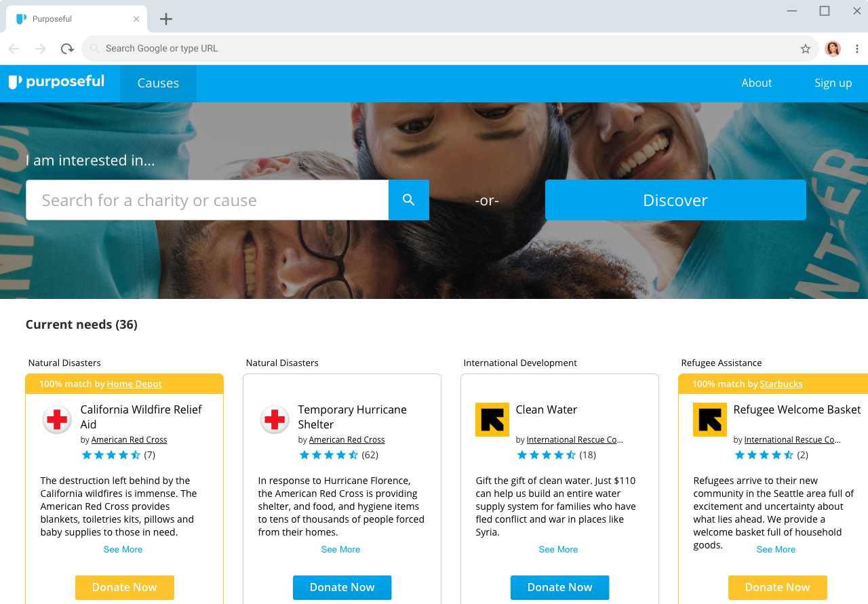Open the Causes nav tab
This screenshot has width=868, height=604.
click(x=158, y=83)
